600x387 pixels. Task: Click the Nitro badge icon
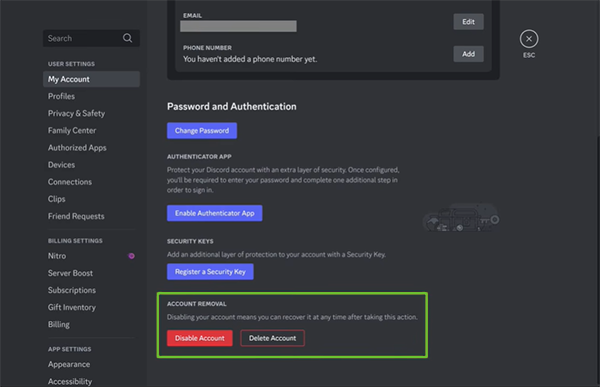(131, 256)
